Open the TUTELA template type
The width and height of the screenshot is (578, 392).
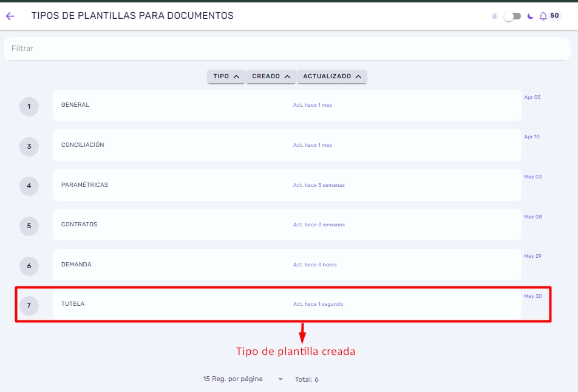(x=287, y=304)
